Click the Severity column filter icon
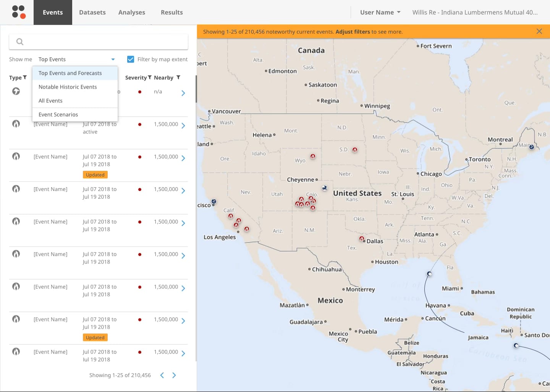This screenshot has width=550, height=392. [x=150, y=78]
